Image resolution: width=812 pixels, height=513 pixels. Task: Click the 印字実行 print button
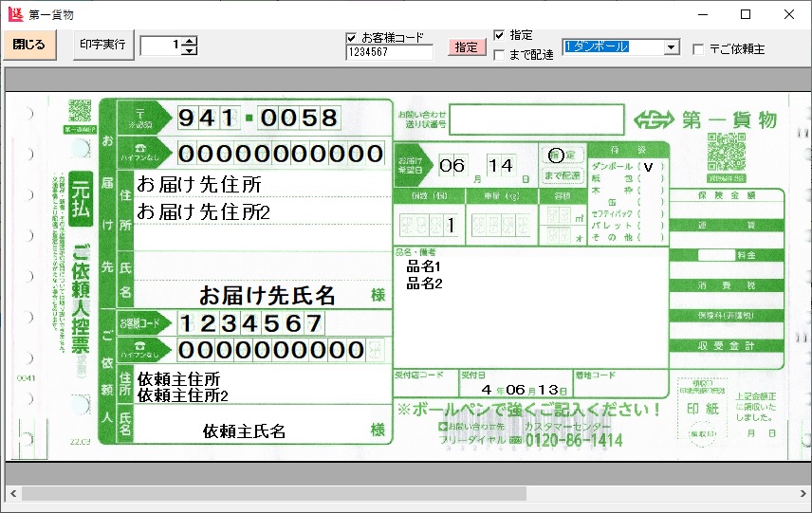coord(103,45)
